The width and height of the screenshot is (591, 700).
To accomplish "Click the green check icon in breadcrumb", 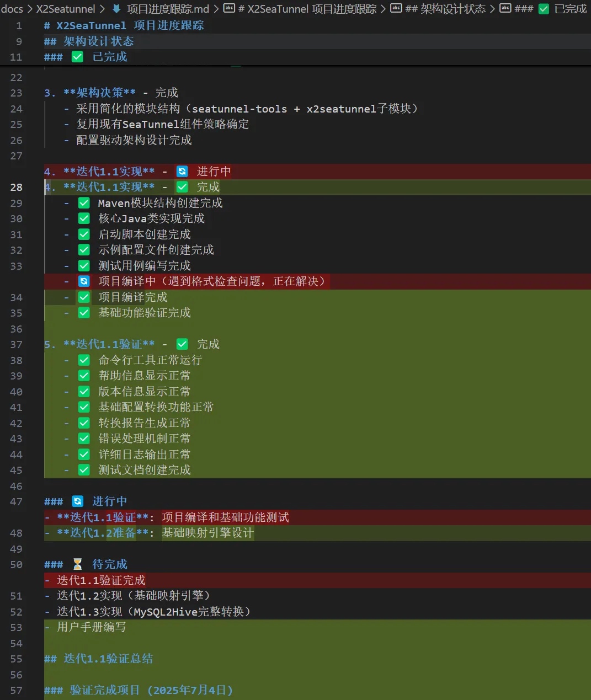I will 544,9.
